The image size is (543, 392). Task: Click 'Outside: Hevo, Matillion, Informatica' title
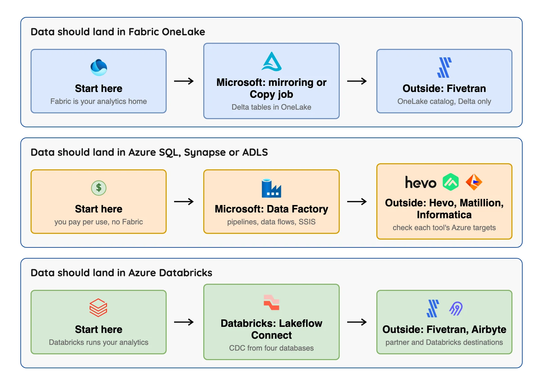(444, 209)
